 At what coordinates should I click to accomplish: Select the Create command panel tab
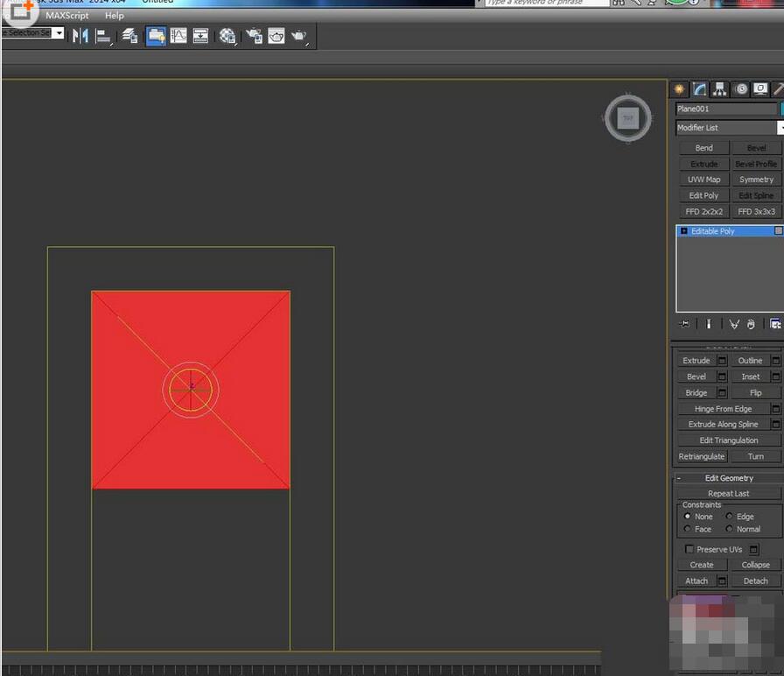click(679, 88)
